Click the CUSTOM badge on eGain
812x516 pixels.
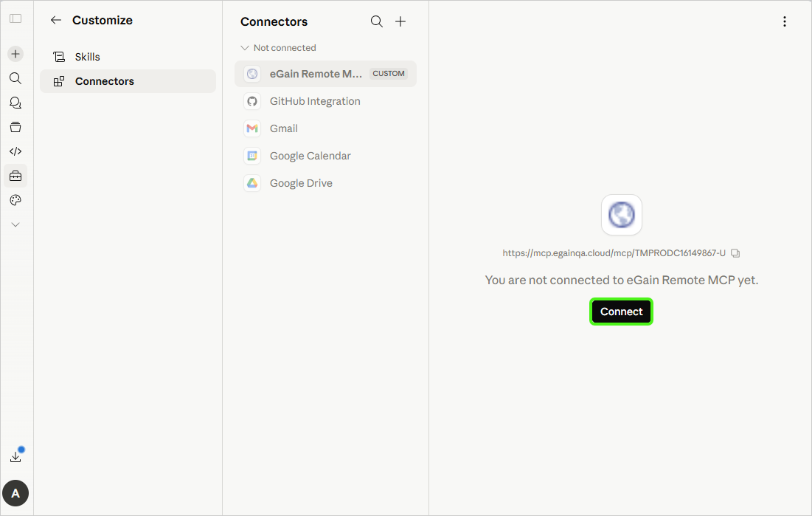pyautogui.click(x=389, y=74)
